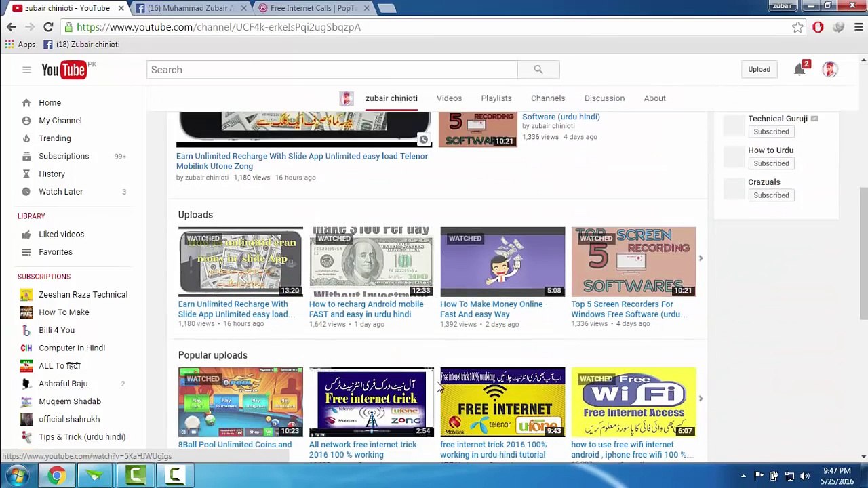Click next arrow for Uploads row
Screen dimensions: 868x488
(701, 258)
